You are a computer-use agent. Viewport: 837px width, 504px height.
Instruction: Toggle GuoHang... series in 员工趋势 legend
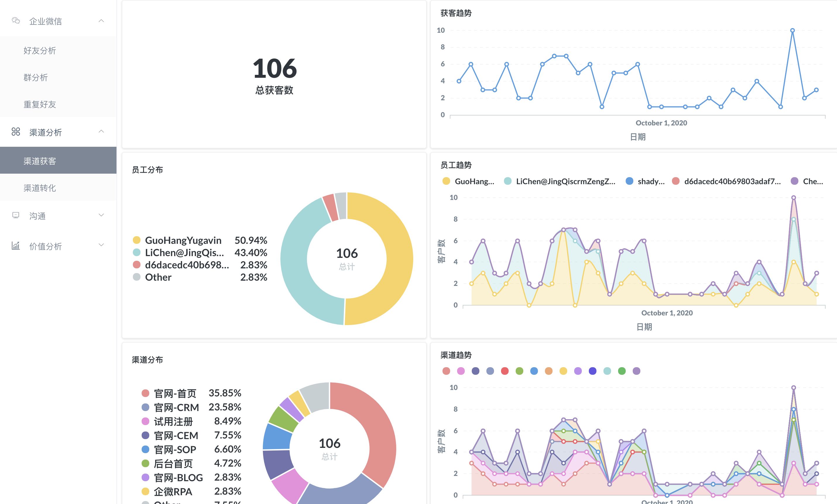tap(474, 181)
